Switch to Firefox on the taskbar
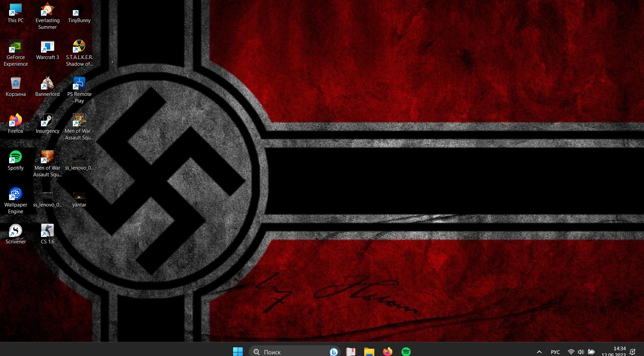 coord(387,352)
